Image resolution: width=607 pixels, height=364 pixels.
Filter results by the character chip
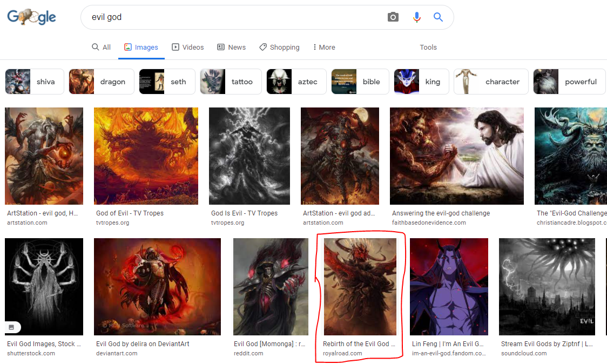[x=491, y=82]
